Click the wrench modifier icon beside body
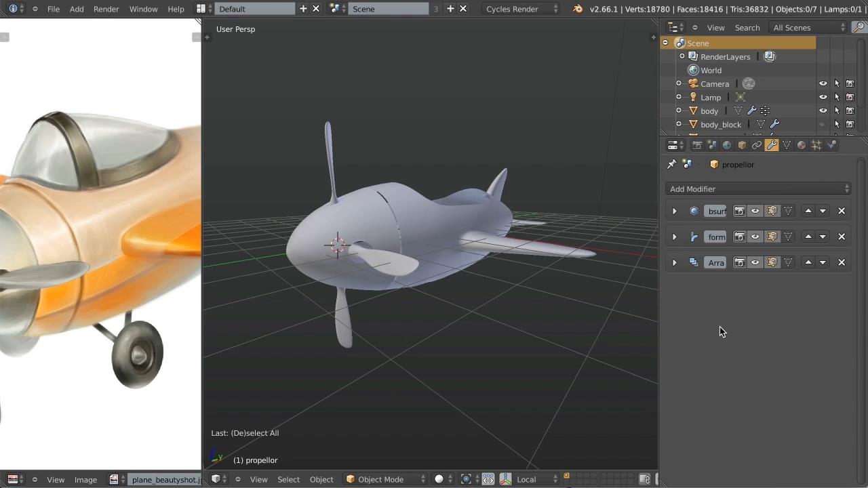 coord(751,110)
